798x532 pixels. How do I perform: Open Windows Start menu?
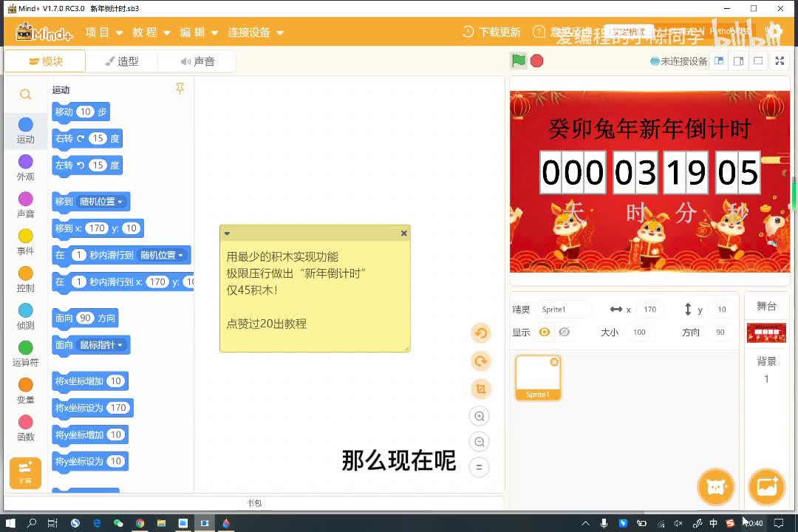pyautogui.click(x=10, y=523)
